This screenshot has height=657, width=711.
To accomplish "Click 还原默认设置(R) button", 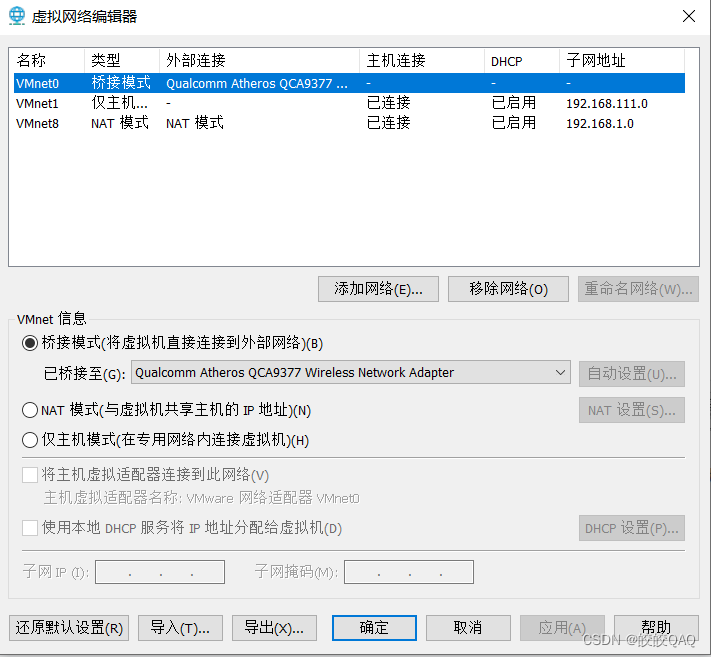I will [69, 628].
